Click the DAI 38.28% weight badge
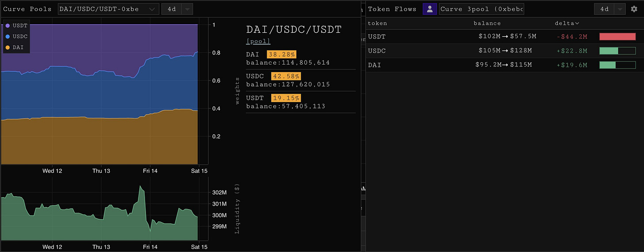This screenshot has height=252, width=644. tap(281, 54)
